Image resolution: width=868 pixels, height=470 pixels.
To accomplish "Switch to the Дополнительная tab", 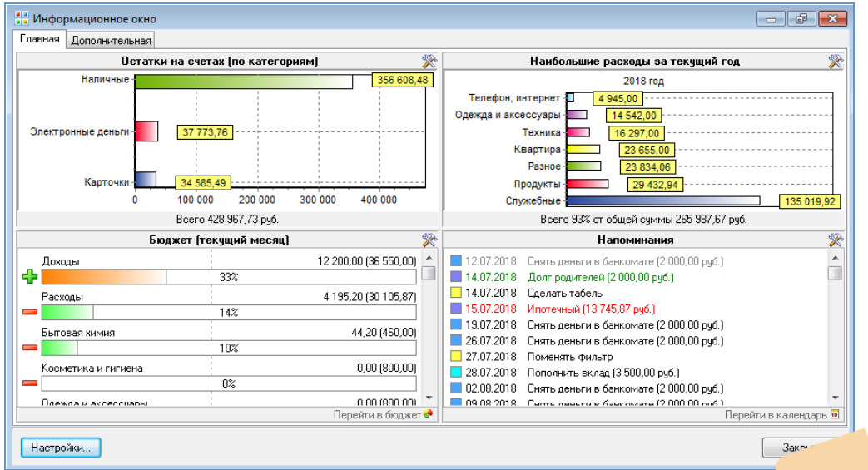I will pos(111,40).
